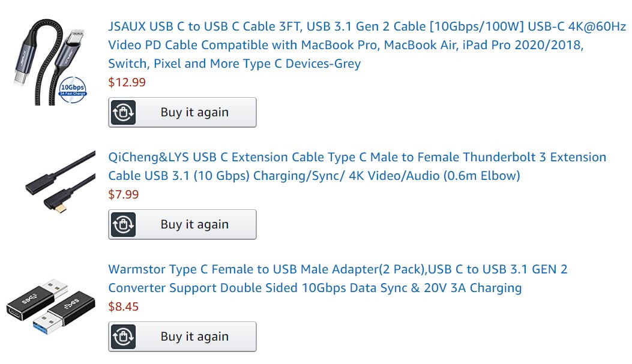The width and height of the screenshot is (632, 364).
Task: Click the reorder bag icon under JSAUX cable
Action: click(123, 112)
